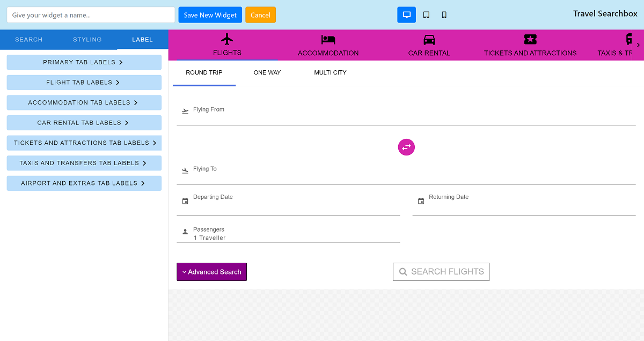Click the swap origin and destination button
Image resolution: width=644 pixels, height=341 pixels.
tap(406, 147)
